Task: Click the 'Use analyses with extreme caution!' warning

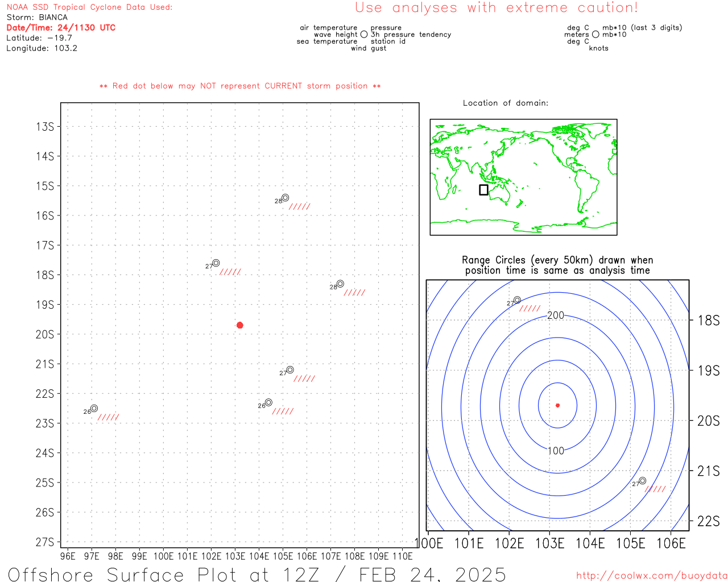Action: click(497, 8)
